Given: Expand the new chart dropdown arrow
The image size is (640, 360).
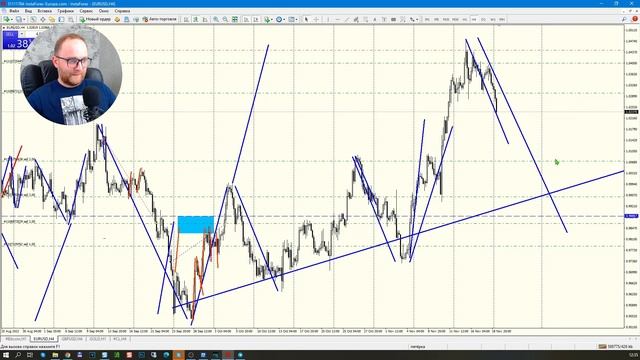Looking at the screenshot, I should click(x=12, y=19).
